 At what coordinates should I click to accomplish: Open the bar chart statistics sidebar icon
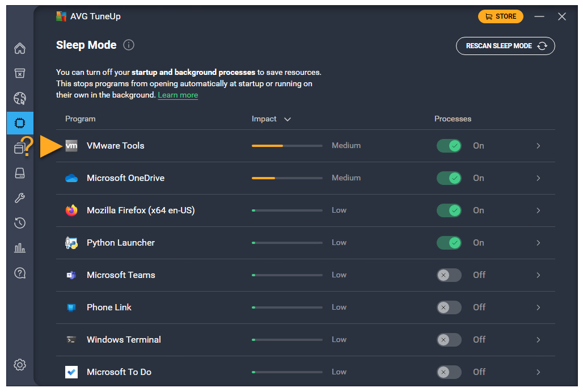[x=20, y=248]
